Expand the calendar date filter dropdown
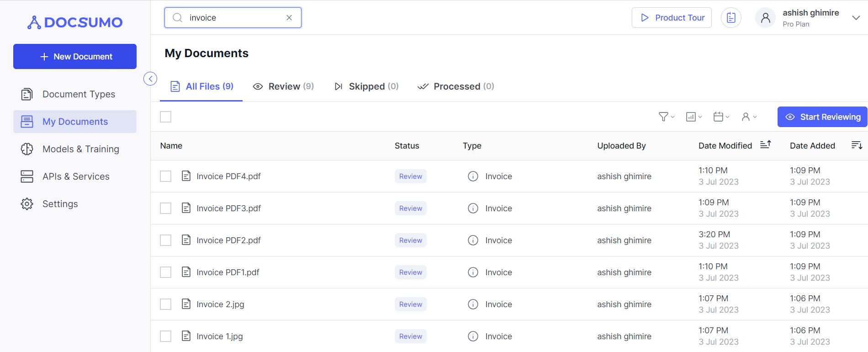Viewport: 868px width, 352px height. [x=721, y=117]
